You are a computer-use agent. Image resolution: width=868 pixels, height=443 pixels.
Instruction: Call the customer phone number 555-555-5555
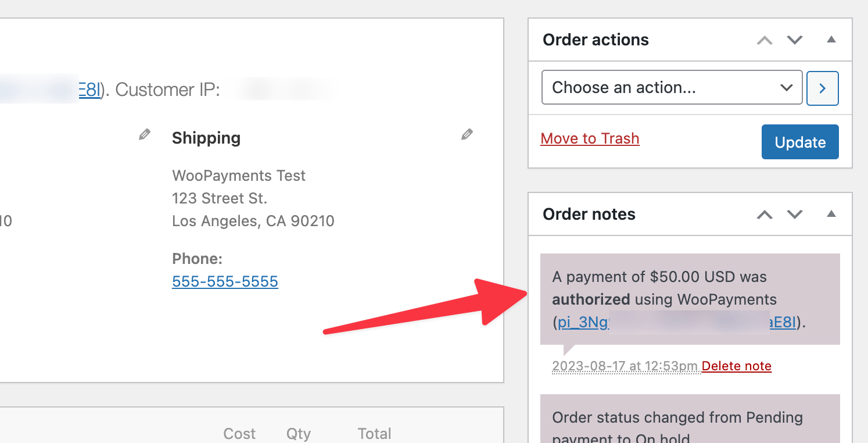[225, 281]
